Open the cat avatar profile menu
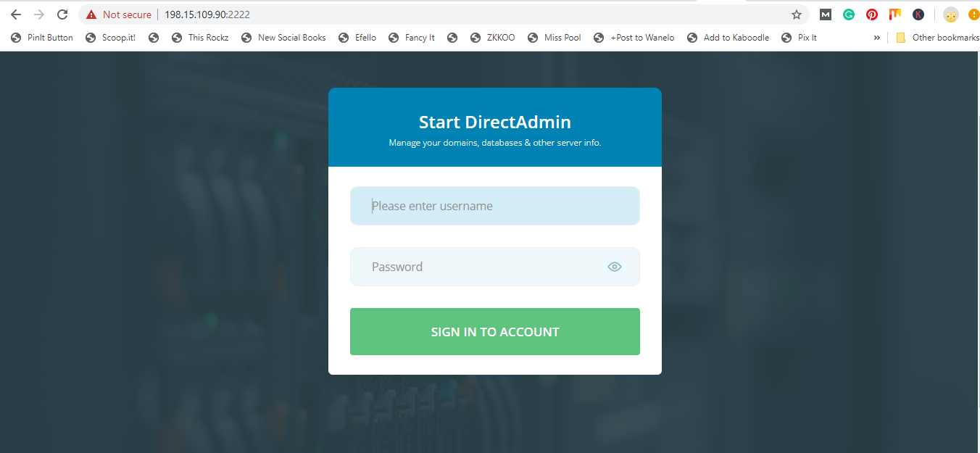 coord(951,14)
